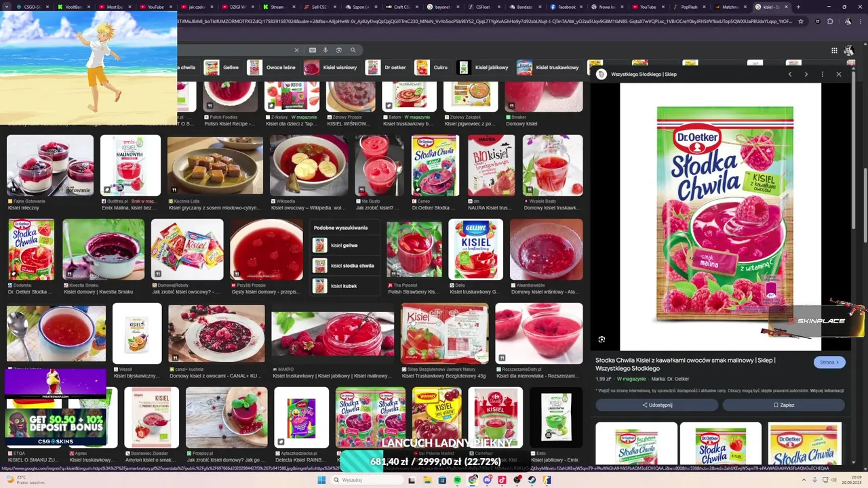
Task: Open the Windows Start menu
Action: pos(321,480)
